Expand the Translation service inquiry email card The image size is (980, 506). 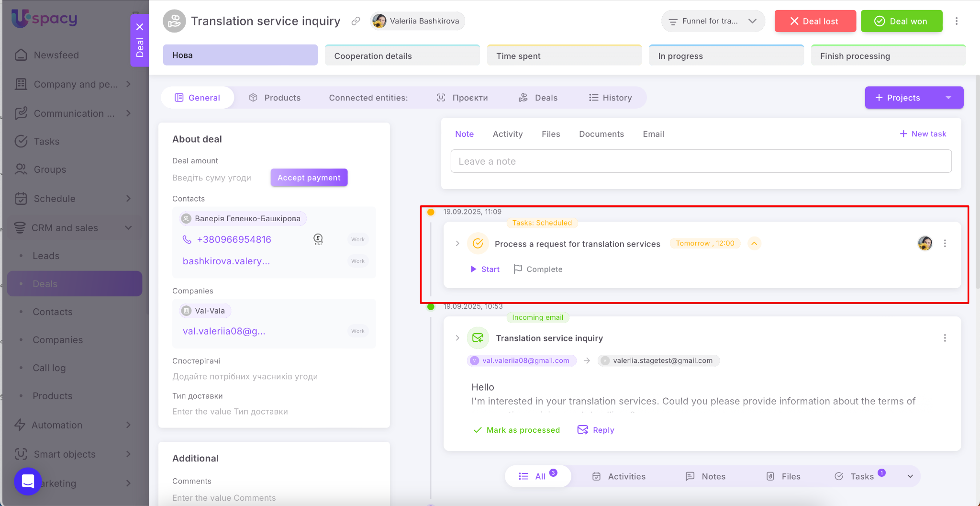tap(457, 338)
